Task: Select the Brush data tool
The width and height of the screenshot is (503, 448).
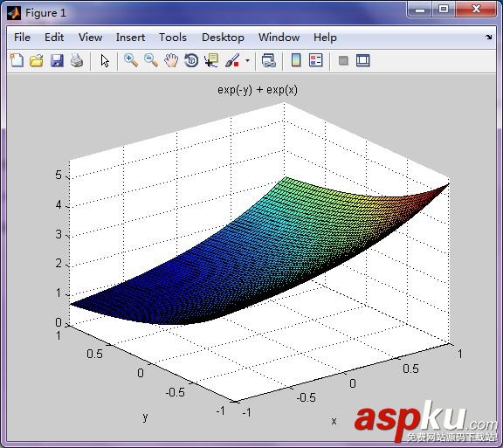Action: [x=232, y=60]
